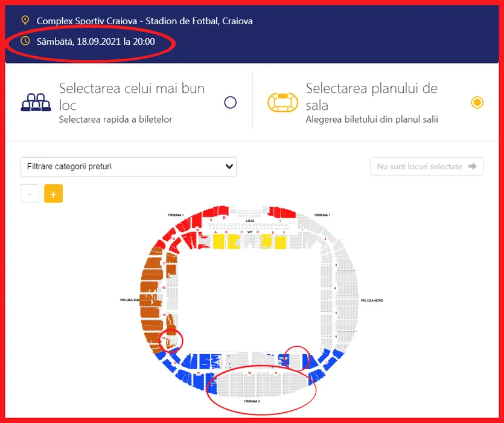Screen dimensions: 504x423
Task: Click the arrow on the selected seats button
Action: (x=472, y=166)
